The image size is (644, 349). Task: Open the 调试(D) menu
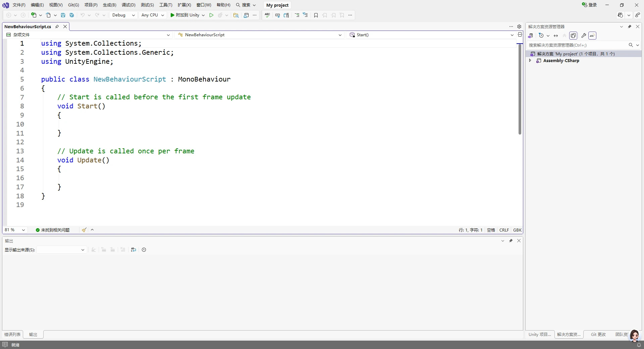128,5
